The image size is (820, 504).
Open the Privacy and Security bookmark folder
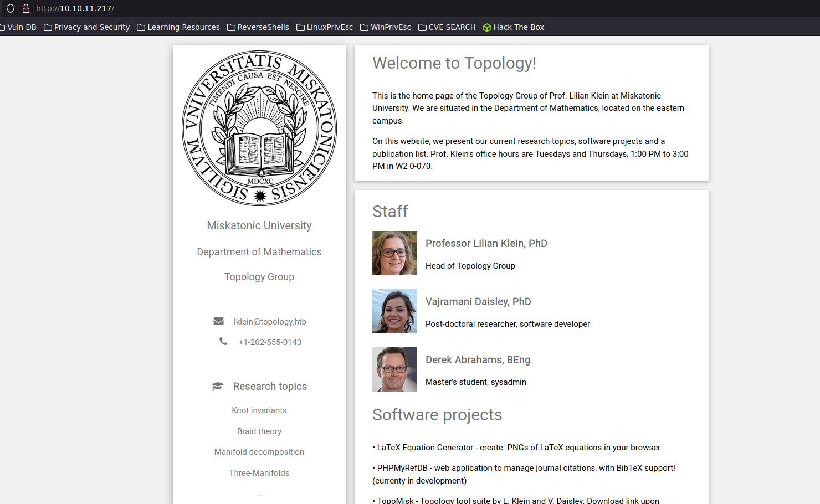tap(87, 27)
